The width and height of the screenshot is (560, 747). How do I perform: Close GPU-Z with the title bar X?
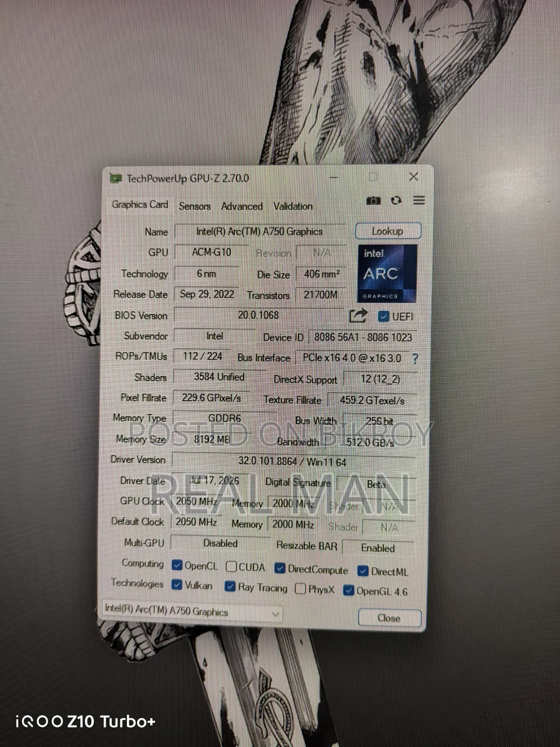point(413,176)
